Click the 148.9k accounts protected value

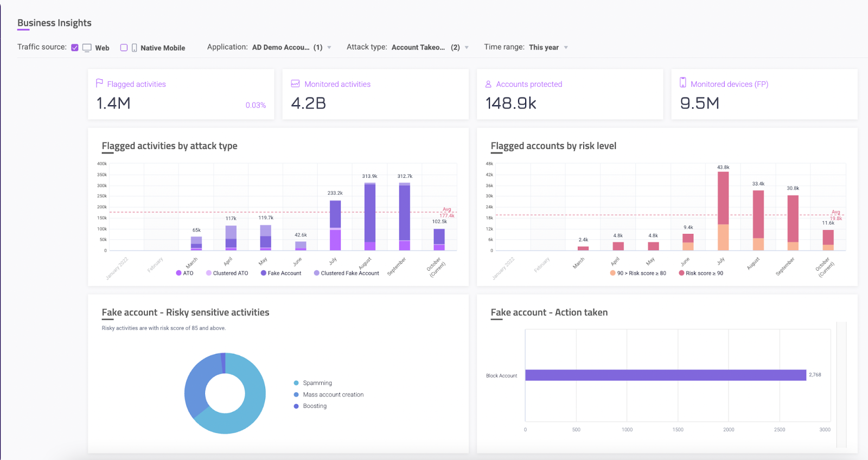[510, 103]
